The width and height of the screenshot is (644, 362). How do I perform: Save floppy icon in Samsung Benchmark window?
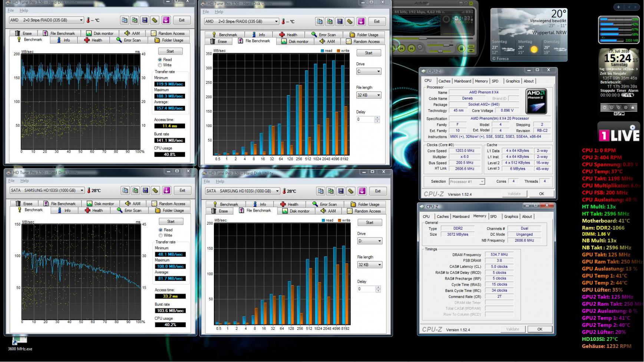point(145,190)
